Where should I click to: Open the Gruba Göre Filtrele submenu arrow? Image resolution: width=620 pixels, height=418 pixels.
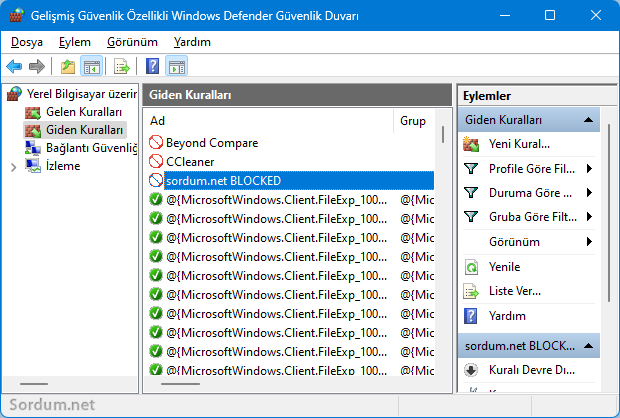(x=589, y=217)
